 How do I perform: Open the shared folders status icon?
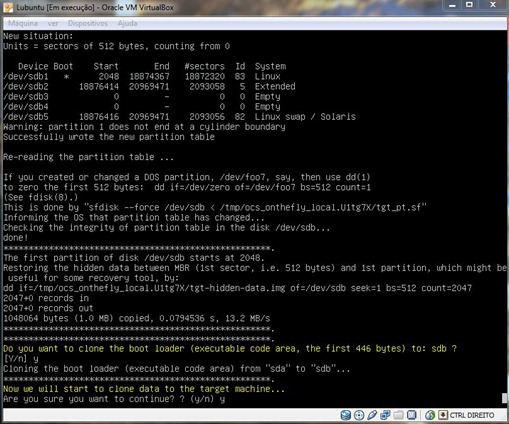[x=398, y=415]
